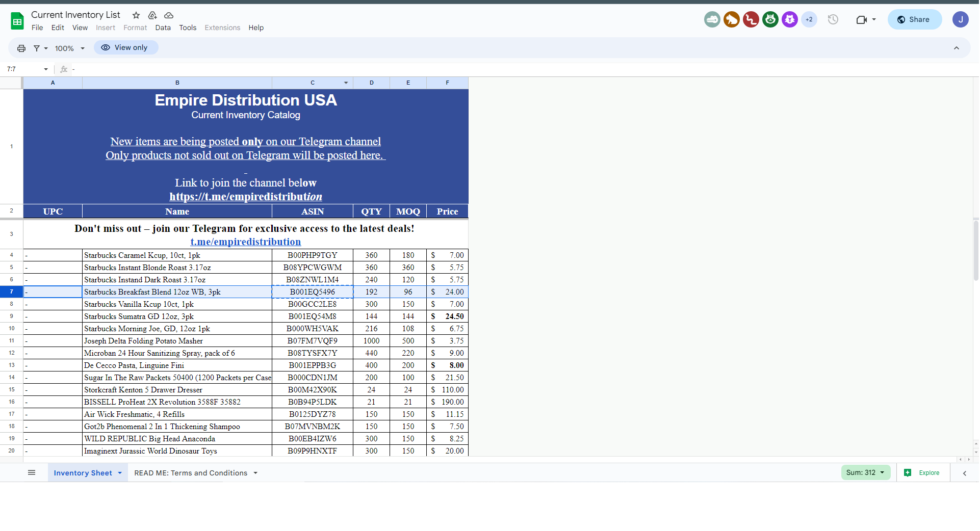Expand filter views dropdown arrow
980x531 pixels.
tap(46, 48)
